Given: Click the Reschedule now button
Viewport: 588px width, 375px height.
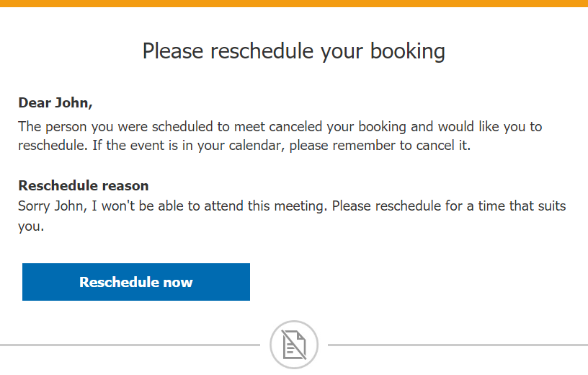Looking at the screenshot, I should [x=136, y=282].
